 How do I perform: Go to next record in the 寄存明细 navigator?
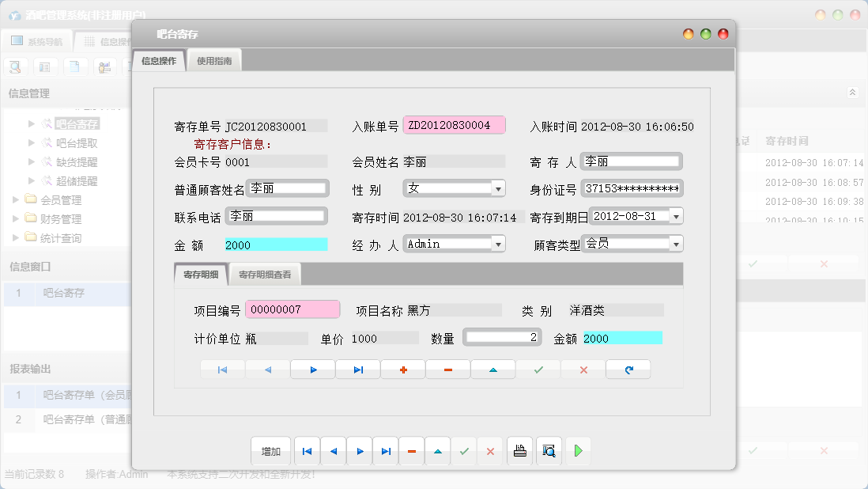(313, 370)
